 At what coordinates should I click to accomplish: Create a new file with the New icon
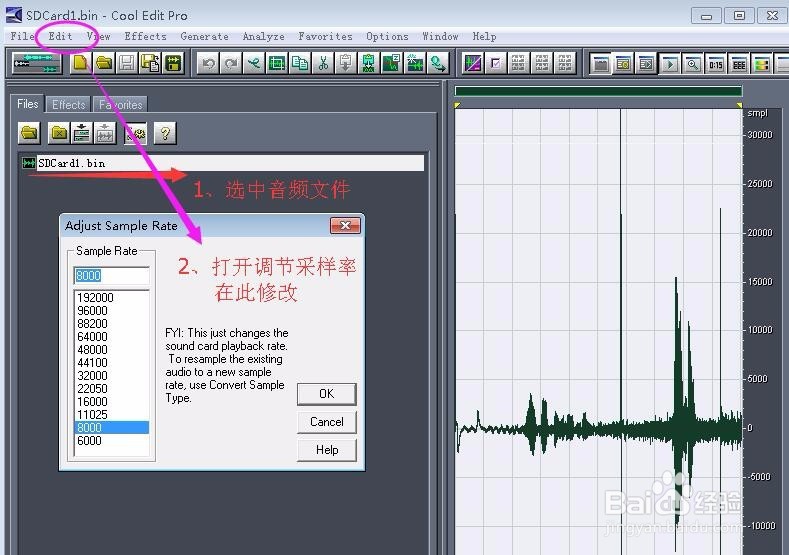[x=81, y=63]
